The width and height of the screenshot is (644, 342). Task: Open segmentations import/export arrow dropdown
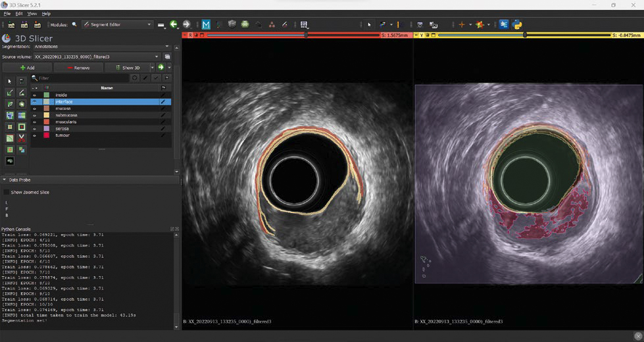pos(169,68)
